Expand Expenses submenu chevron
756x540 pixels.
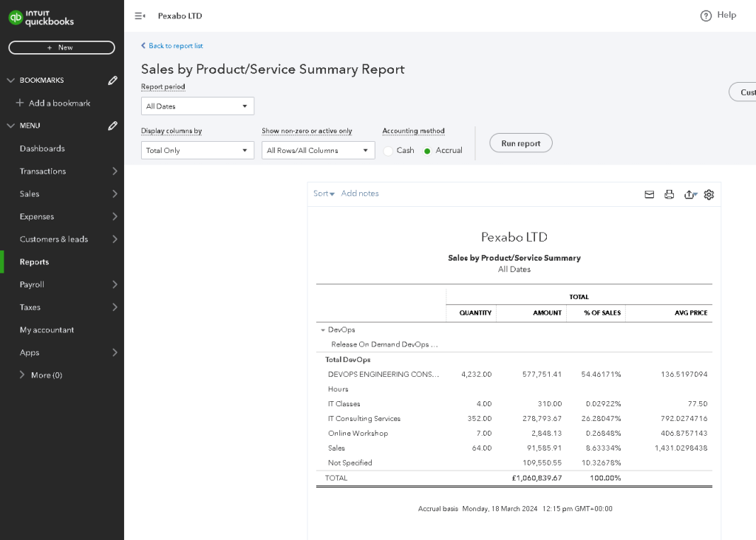[115, 216]
